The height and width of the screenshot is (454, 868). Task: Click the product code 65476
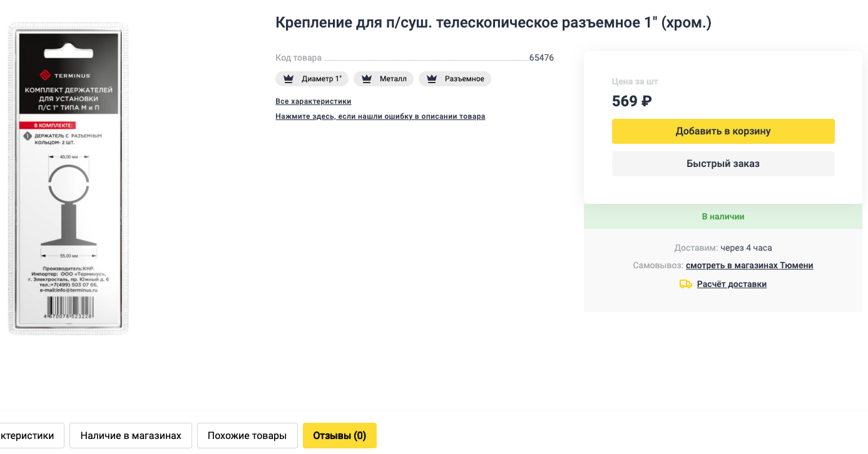541,58
